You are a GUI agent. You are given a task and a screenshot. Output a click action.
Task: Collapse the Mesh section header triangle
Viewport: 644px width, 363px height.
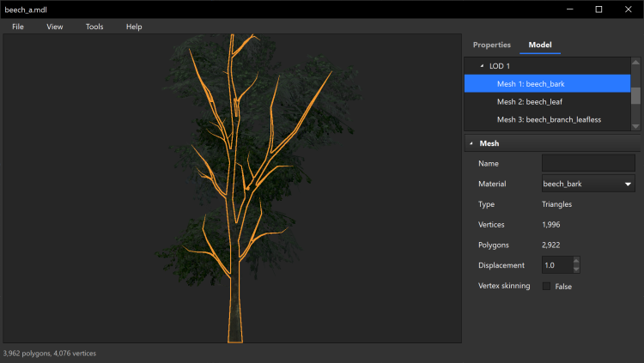tap(471, 143)
